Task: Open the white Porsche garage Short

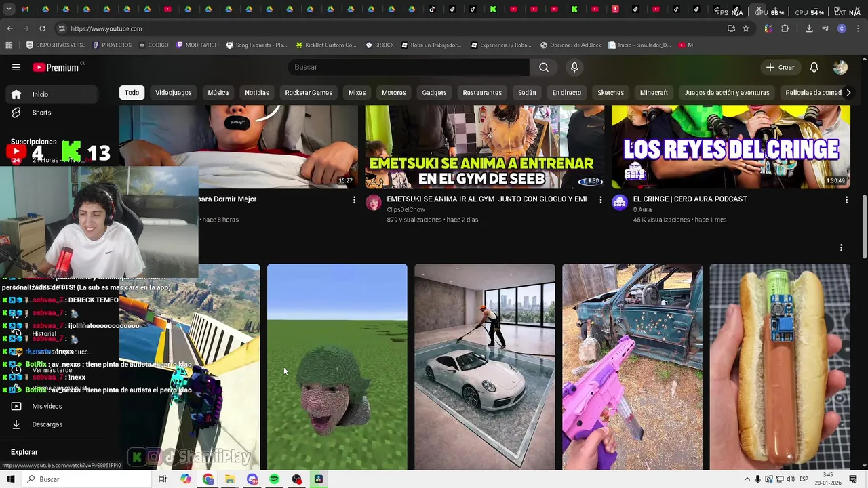Action: tap(485, 367)
